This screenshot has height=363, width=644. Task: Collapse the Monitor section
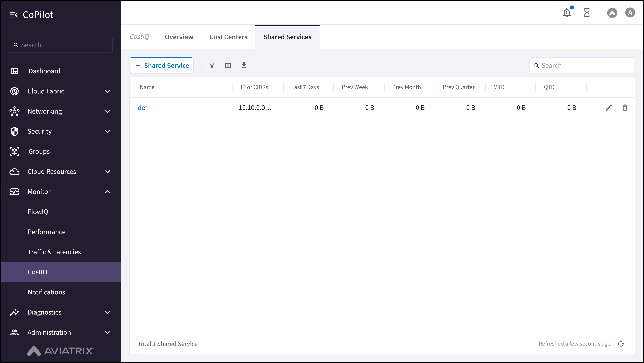[x=108, y=192]
